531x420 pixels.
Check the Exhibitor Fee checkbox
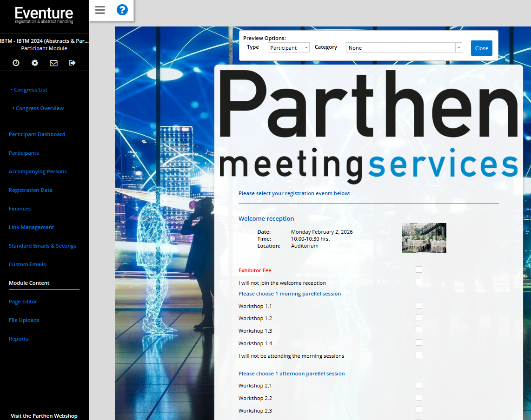(x=419, y=269)
